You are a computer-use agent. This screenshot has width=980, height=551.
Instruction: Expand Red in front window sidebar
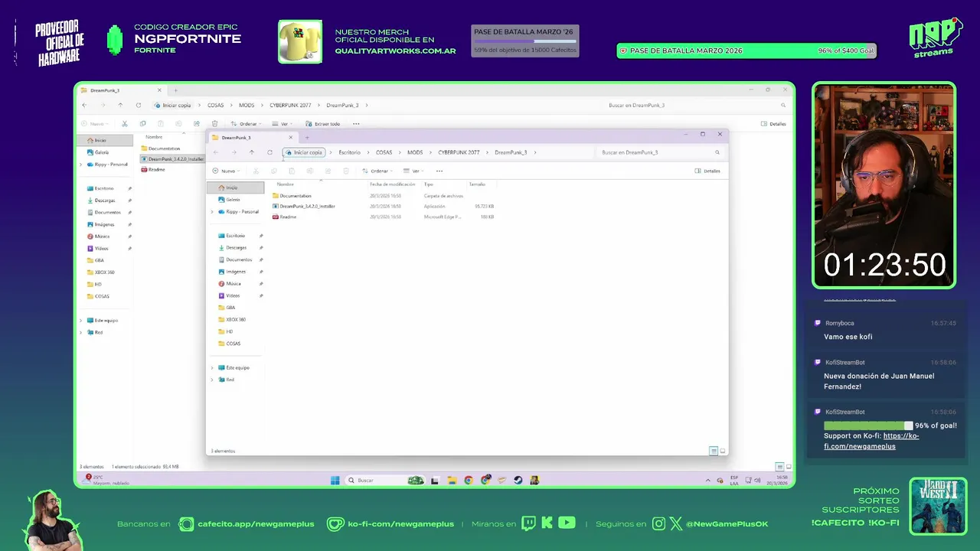click(212, 380)
